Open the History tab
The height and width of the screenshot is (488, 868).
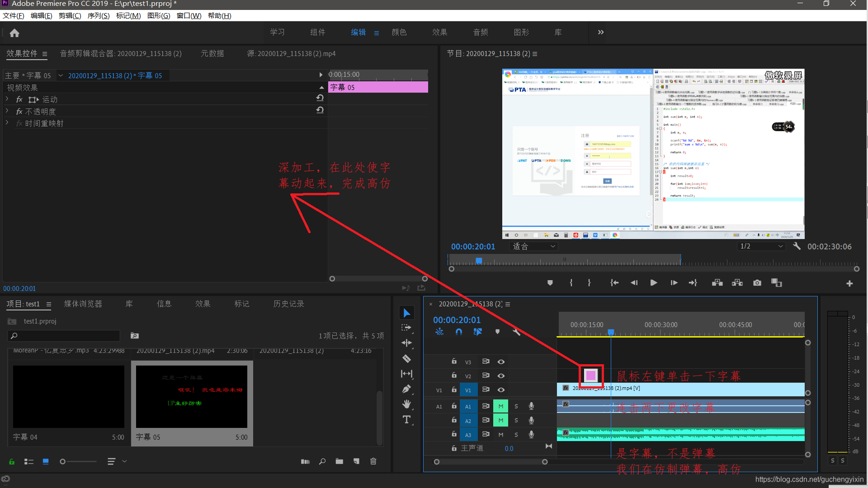point(288,304)
